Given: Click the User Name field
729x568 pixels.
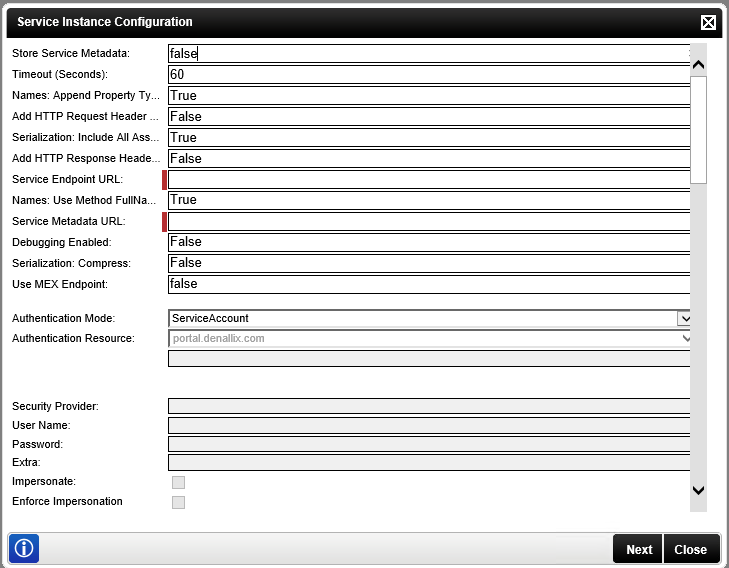Looking at the screenshot, I should pyautogui.click(x=429, y=425).
